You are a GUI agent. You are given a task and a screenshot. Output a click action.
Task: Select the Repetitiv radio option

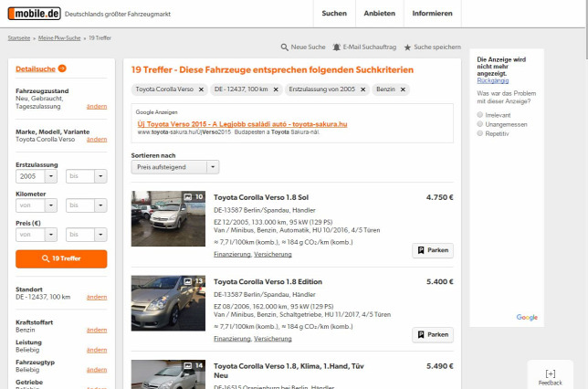tap(479, 133)
